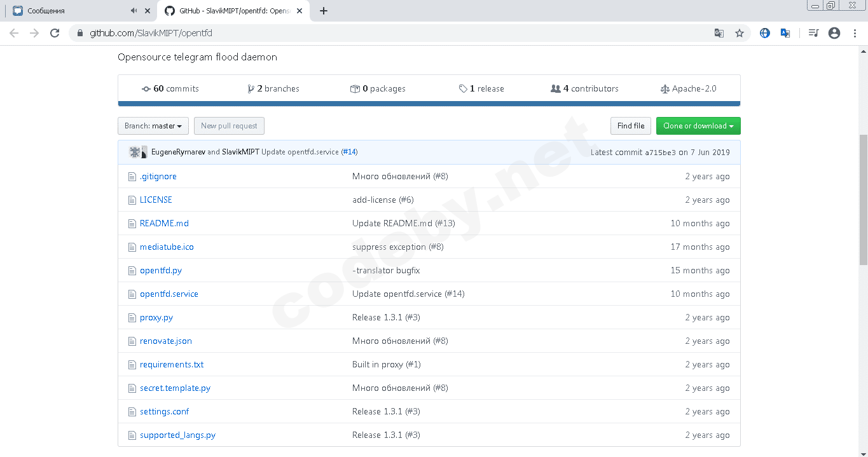Reload the GitHub page
This screenshot has width=868, height=457.
coord(55,33)
